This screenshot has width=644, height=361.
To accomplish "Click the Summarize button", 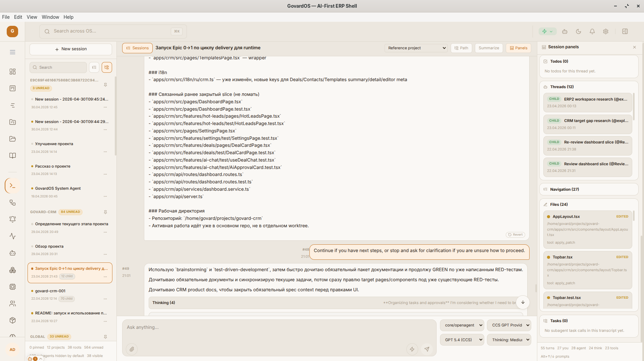I will [489, 48].
